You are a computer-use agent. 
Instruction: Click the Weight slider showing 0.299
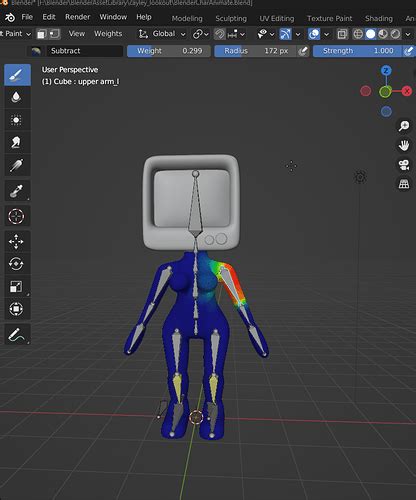tap(169, 51)
